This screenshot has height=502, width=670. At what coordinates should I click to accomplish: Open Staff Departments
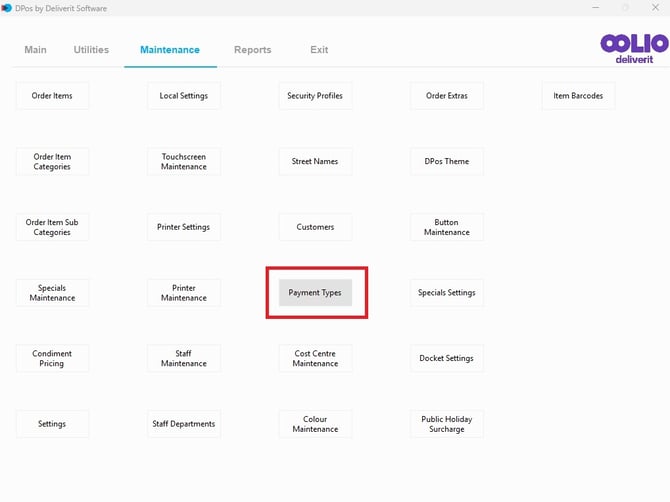click(x=184, y=424)
